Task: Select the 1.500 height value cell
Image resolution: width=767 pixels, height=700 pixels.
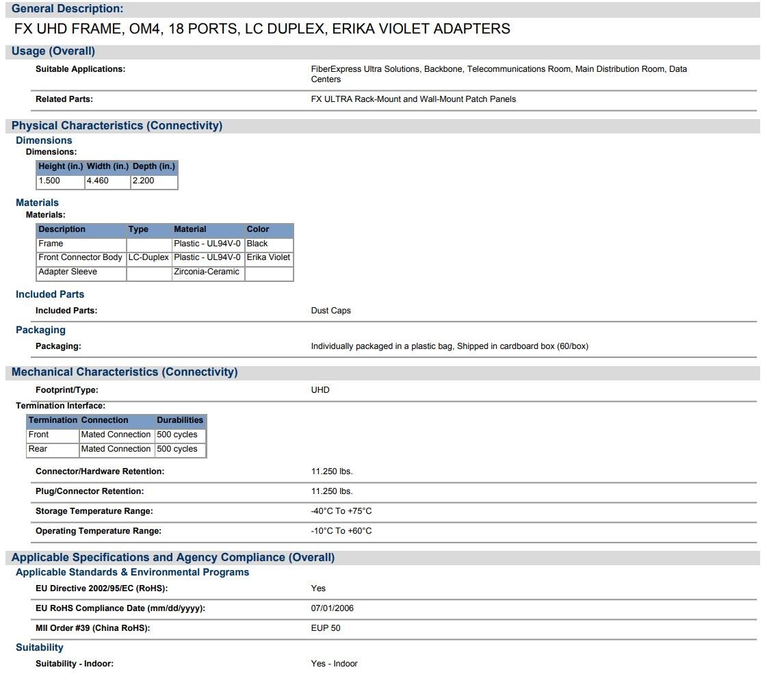Action: pos(61,181)
